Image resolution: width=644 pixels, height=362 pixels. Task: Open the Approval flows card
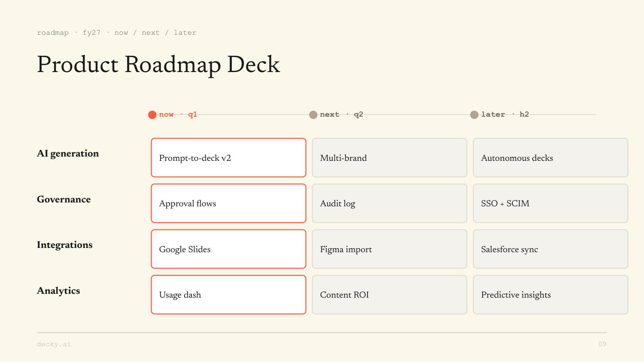coord(228,203)
